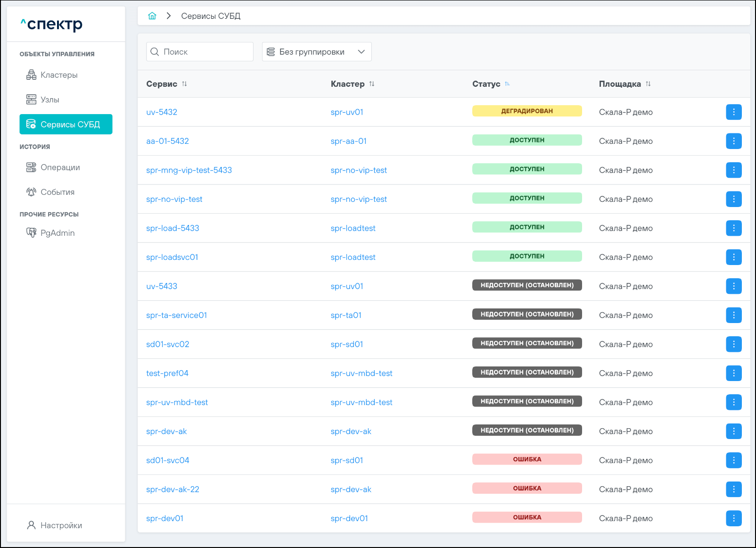Open Настройки at the bottom of the sidebar

pyautogui.click(x=61, y=525)
